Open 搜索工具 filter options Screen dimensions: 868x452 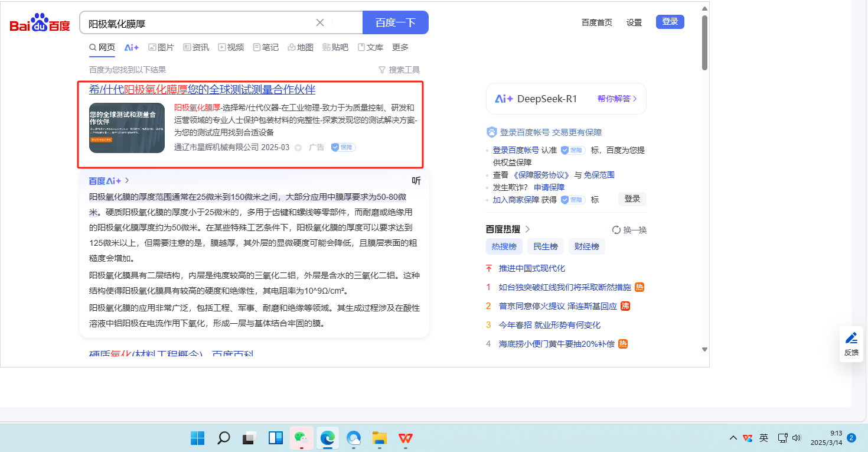click(x=399, y=70)
